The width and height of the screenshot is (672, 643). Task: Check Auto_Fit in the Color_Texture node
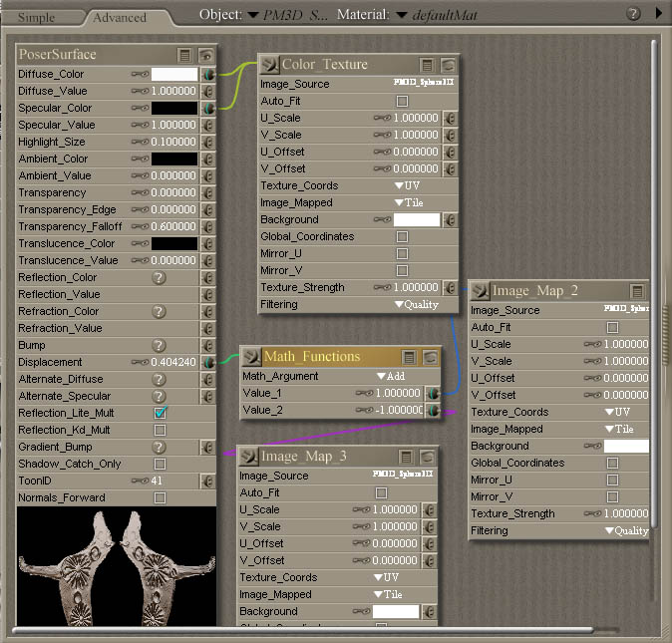click(402, 101)
